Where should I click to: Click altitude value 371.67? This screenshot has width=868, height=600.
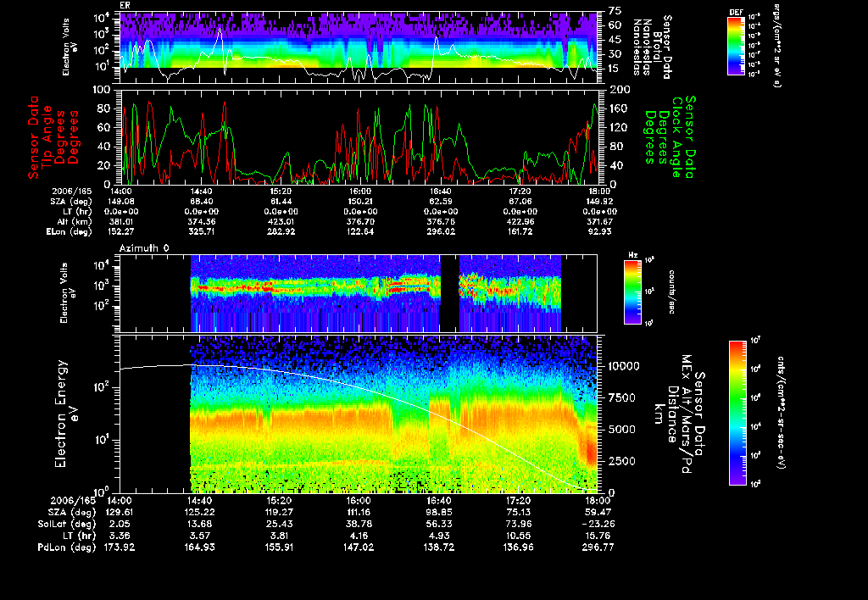(599, 222)
